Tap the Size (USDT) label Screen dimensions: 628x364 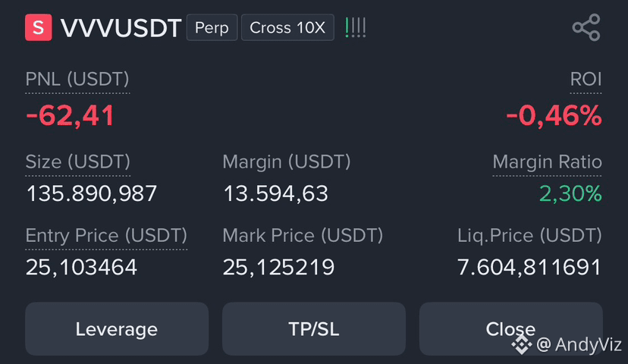(x=77, y=162)
